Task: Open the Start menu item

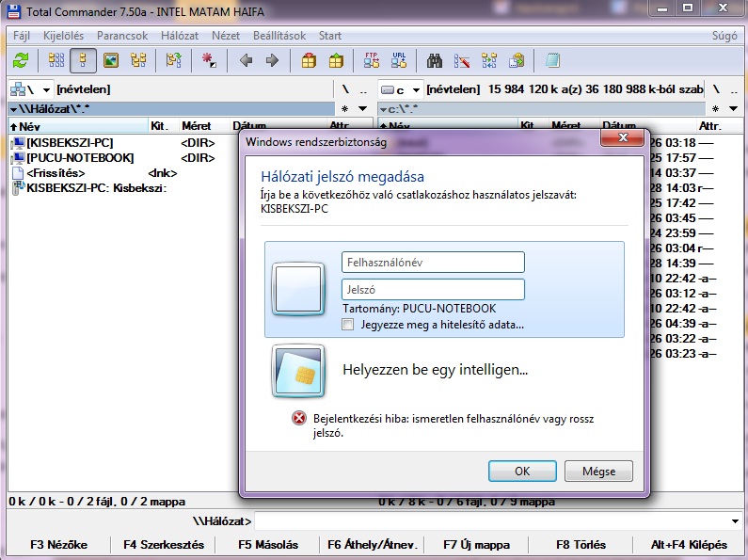Action: [x=330, y=36]
